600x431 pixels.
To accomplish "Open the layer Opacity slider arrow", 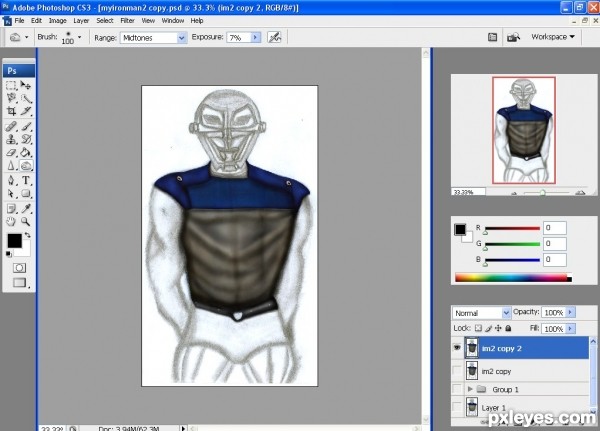I will click(570, 312).
